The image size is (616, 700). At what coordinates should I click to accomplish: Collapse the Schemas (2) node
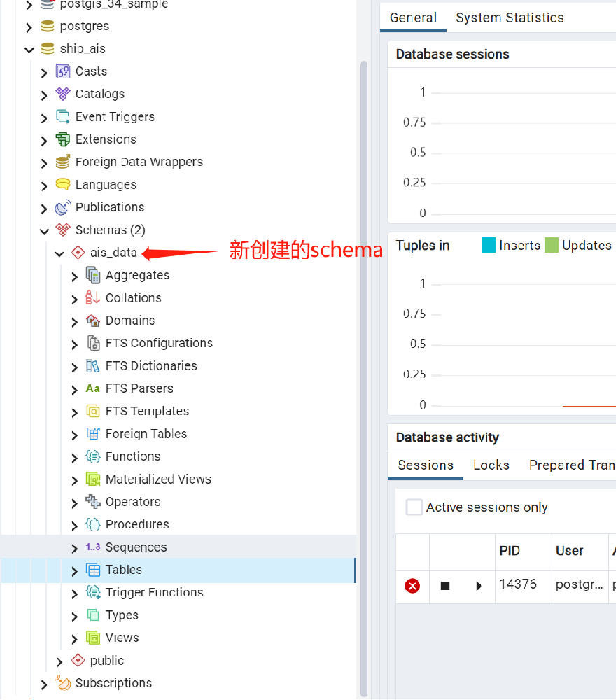click(44, 231)
